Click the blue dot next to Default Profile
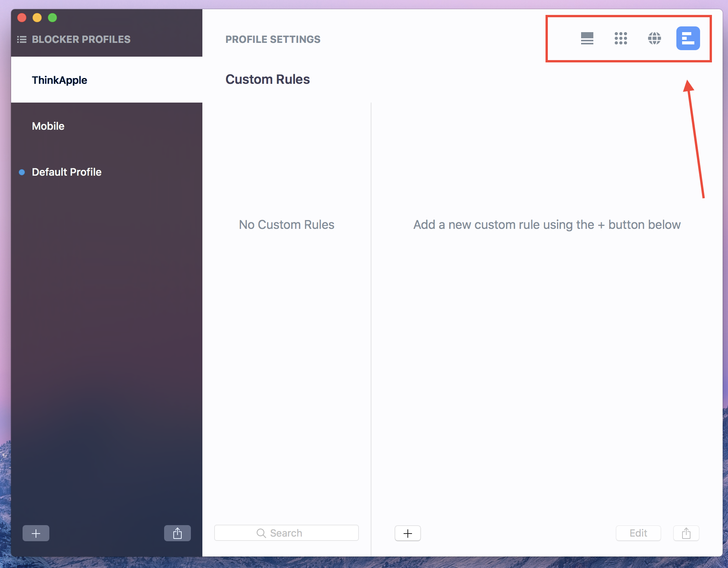 (22, 172)
